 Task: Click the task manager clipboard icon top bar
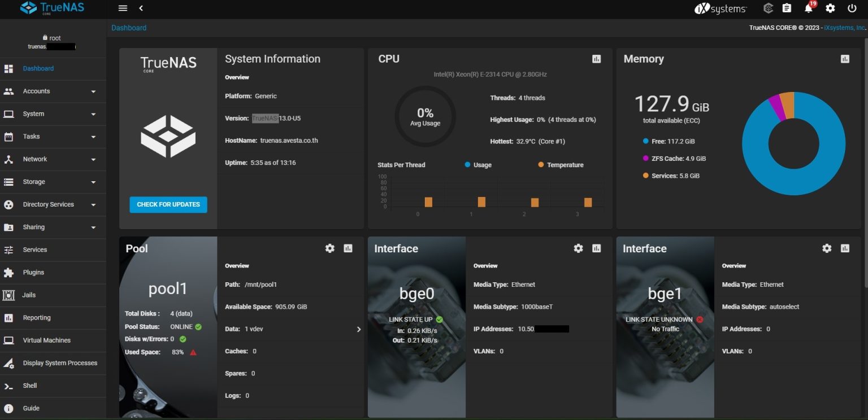(x=788, y=8)
